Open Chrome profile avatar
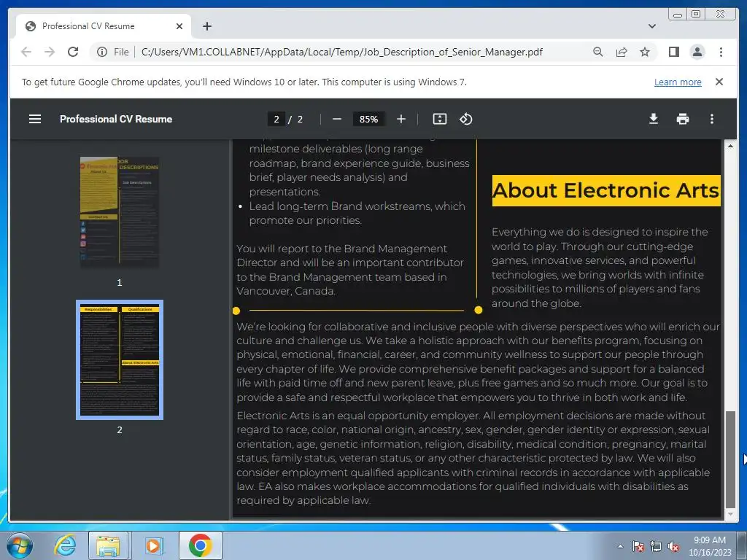747x560 pixels. click(x=697, y=52)
